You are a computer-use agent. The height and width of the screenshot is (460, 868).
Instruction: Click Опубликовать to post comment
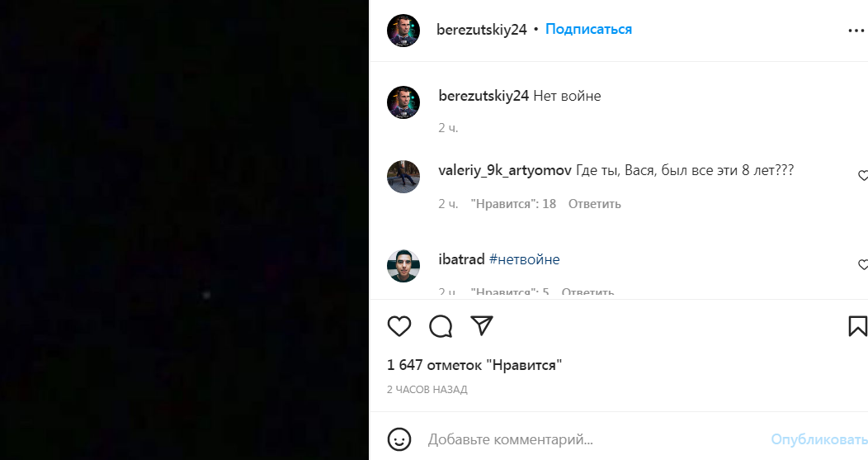point(819,439)
